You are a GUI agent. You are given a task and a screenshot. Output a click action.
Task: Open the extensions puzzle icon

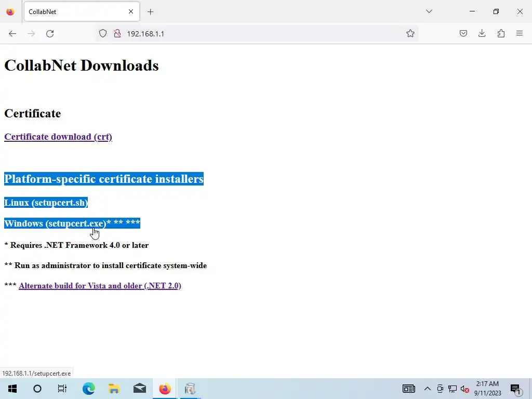pos(501,33)
